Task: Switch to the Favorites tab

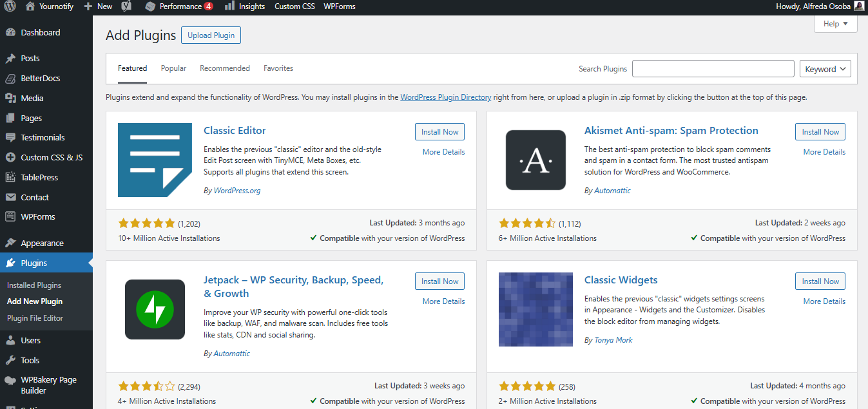Action: point(278,68)
